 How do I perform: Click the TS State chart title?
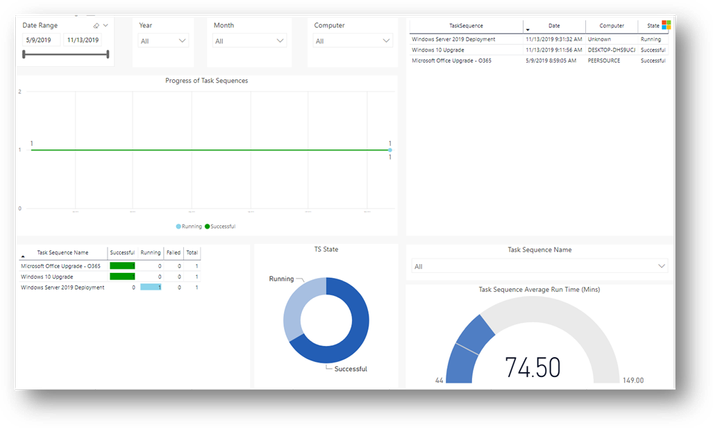pyautogui.click(x=326, y=249)
